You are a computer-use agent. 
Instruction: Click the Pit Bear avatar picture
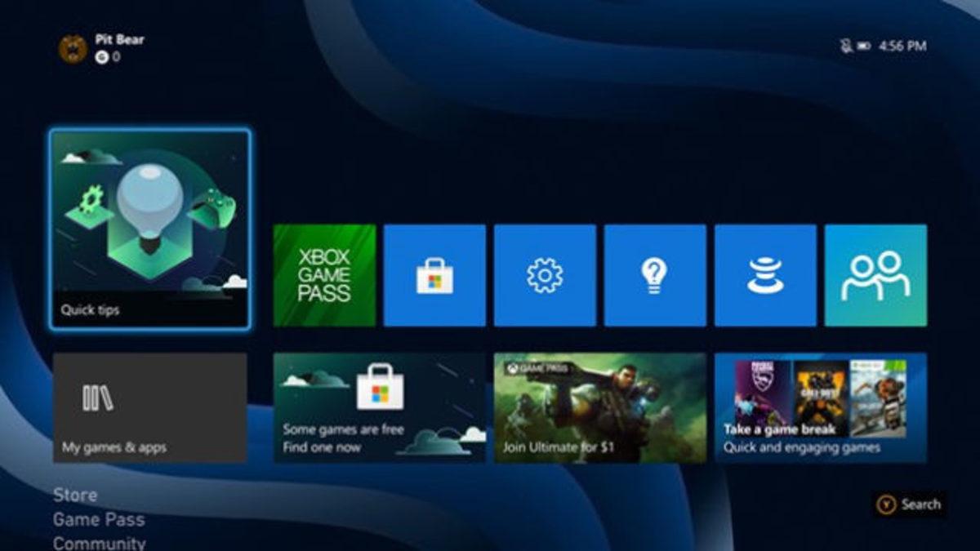[x=73, y=47]
